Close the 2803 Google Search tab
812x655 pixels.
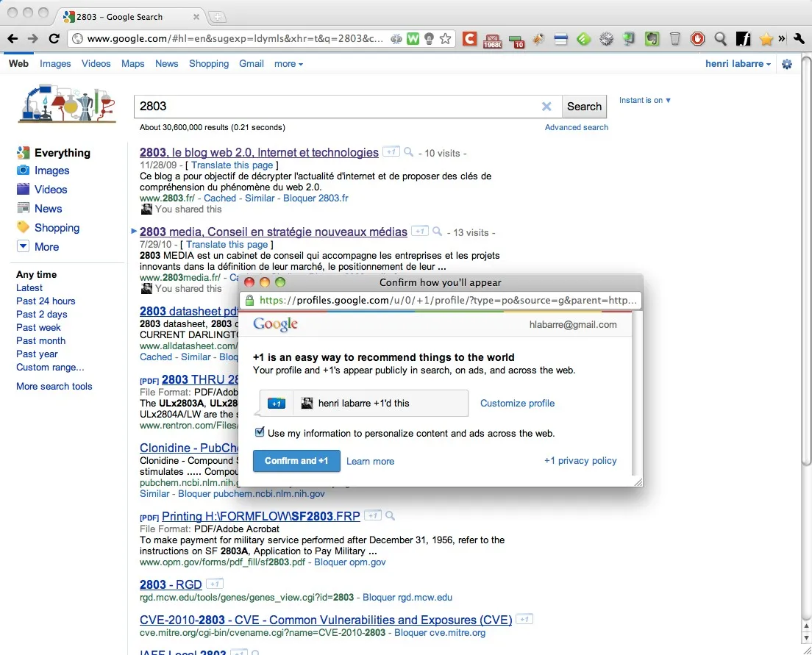[x=196, y=17]
